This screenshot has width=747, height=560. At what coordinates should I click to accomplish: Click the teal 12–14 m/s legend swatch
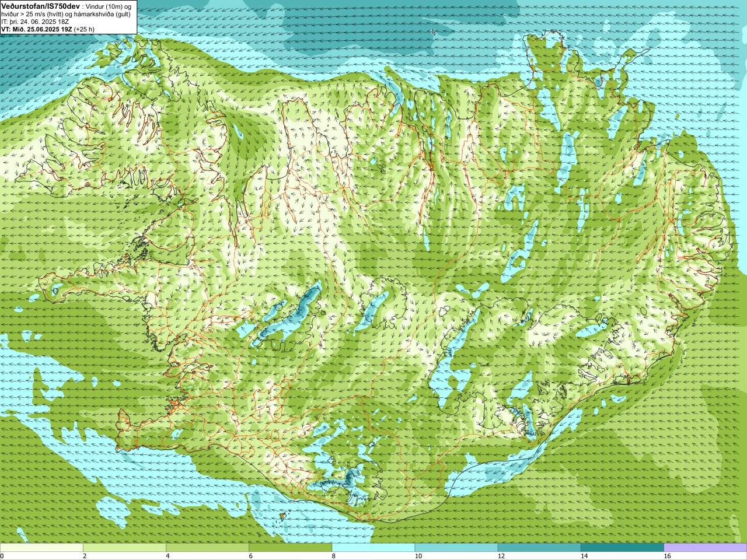(x=539, y=548)
